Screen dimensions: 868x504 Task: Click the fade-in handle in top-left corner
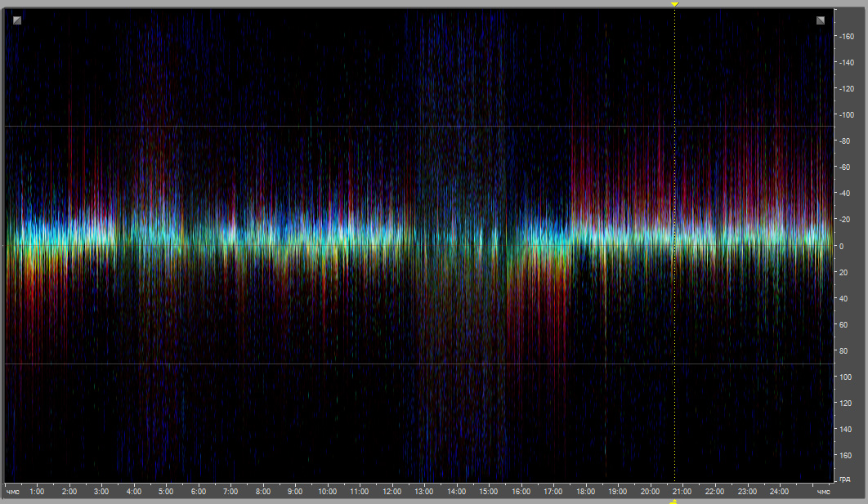coord(17,20)
